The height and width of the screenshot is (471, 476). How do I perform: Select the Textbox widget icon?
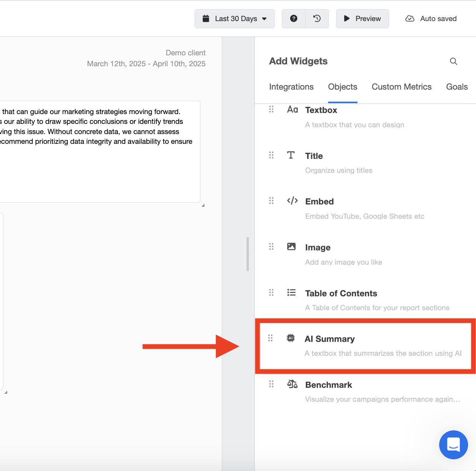(x=292, y=110)
